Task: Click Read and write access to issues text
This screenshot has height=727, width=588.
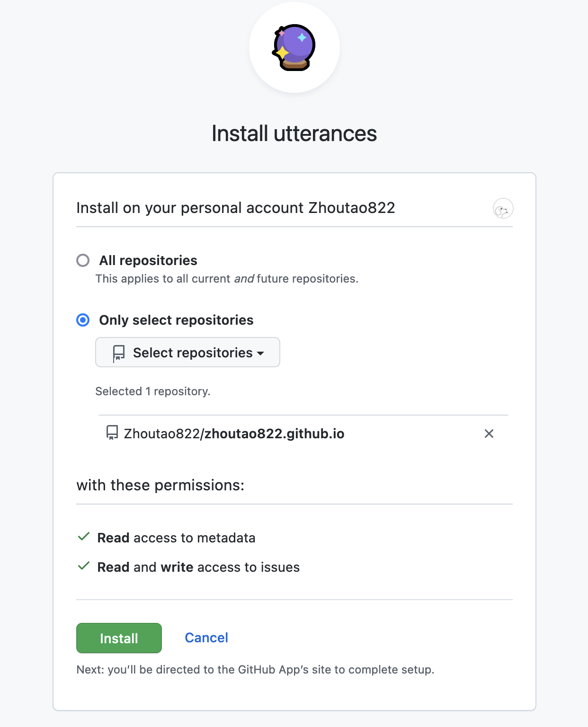Action: click(198, 567)
